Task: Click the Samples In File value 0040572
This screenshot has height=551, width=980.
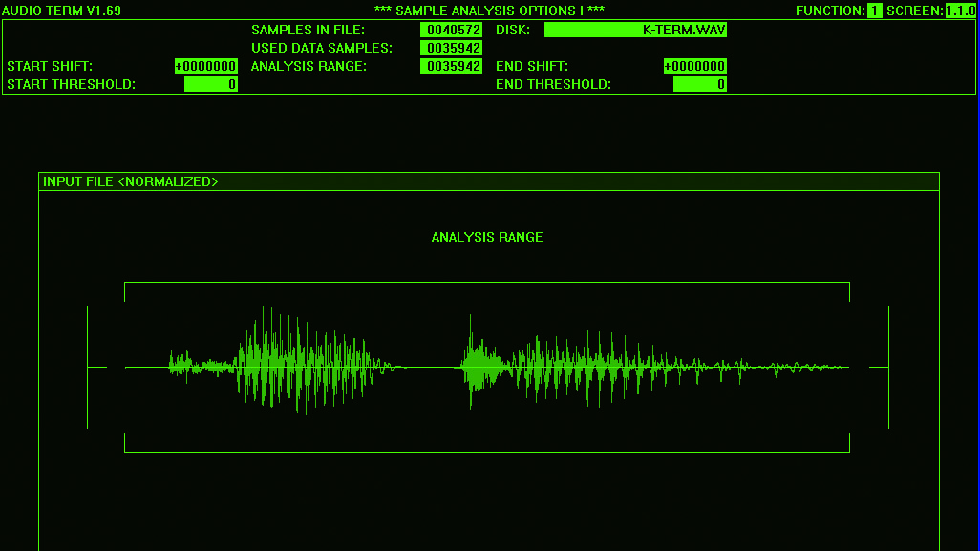Action: click(x=451, y=30)
